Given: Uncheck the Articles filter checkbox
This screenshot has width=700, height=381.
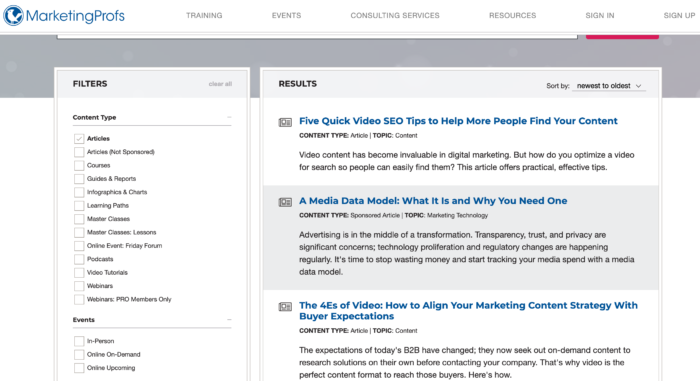Looking at the screenshot, I should pyautogui.click(x=79, y=138).
